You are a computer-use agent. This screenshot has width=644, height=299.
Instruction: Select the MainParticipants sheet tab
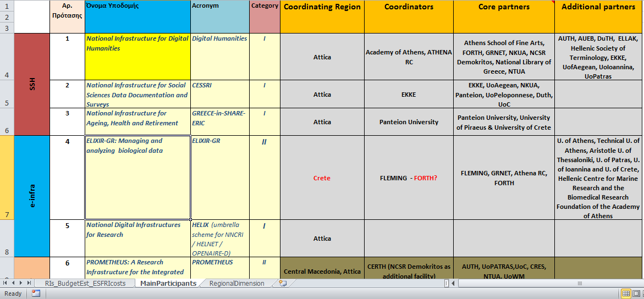(168, 284)
